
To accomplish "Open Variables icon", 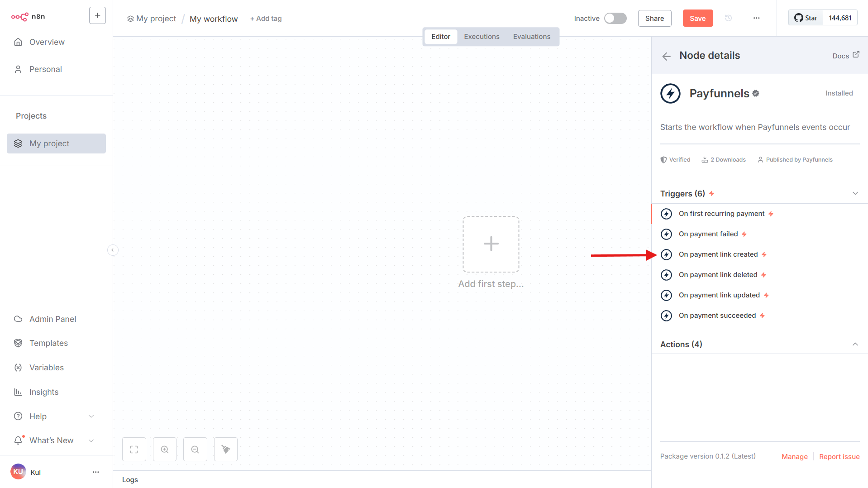I will click(18, 368).
